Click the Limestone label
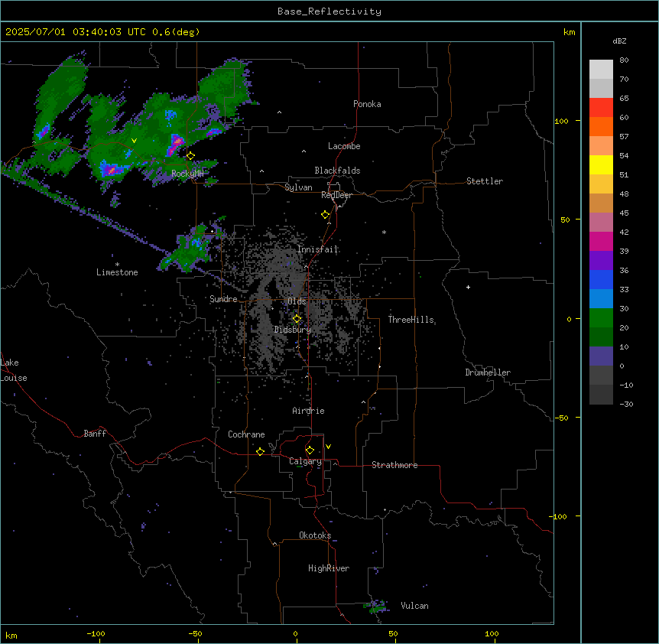The height and width of the screenshot is (644, 659). (117, 272)
